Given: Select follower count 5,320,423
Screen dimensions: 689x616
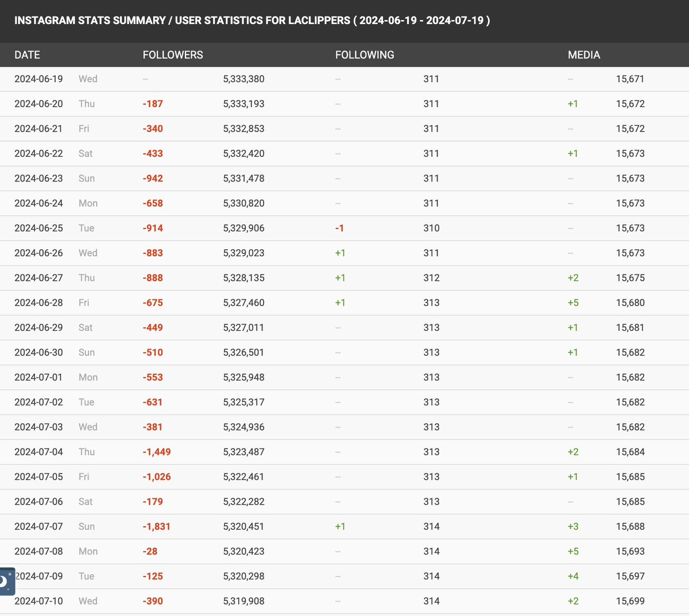Looking at the screenshot, I should (x=243, y=552).
